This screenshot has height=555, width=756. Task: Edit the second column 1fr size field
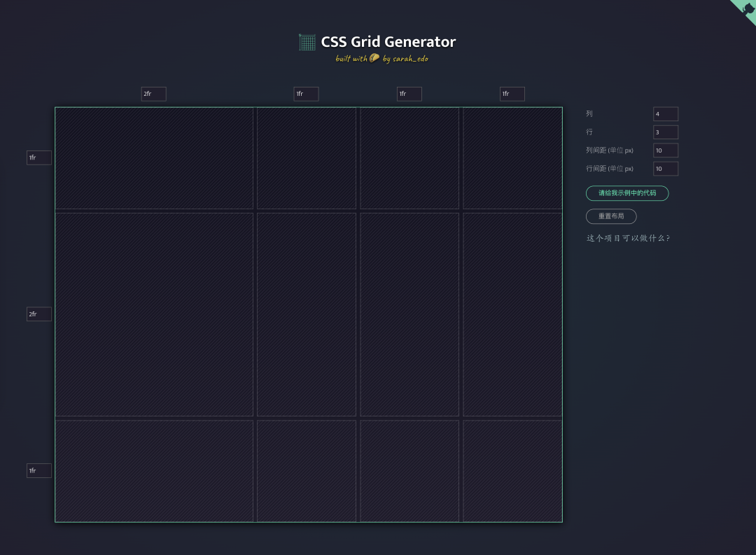[x=306, y=94]
